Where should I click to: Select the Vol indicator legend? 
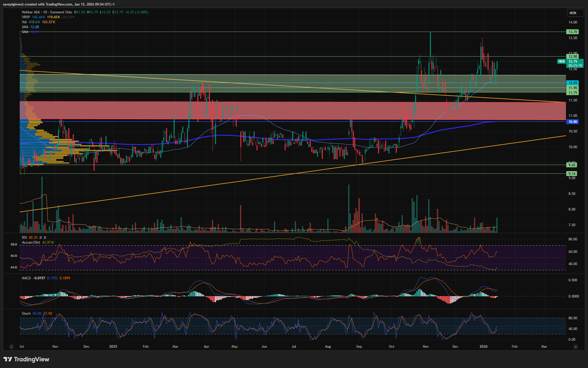click(x=24, y=22)
